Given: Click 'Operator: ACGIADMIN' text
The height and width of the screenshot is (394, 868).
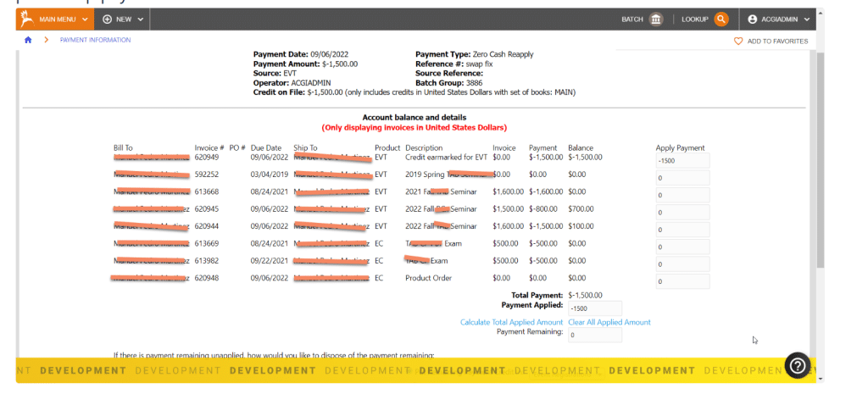Looking at the screenshot, I should [x=292, y=83].
